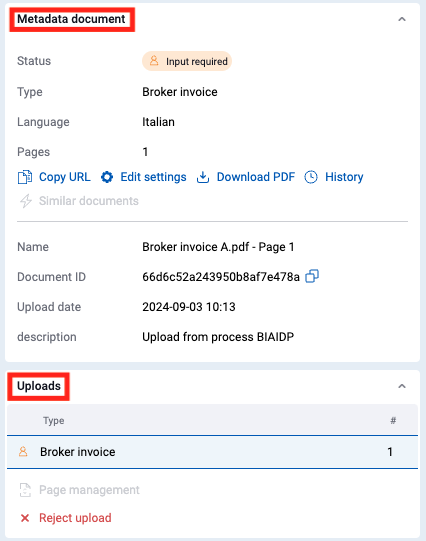This screenshot has width=426, height=541.
Task: Select the Broker invoice upload row
Action: tap(212, 452)
